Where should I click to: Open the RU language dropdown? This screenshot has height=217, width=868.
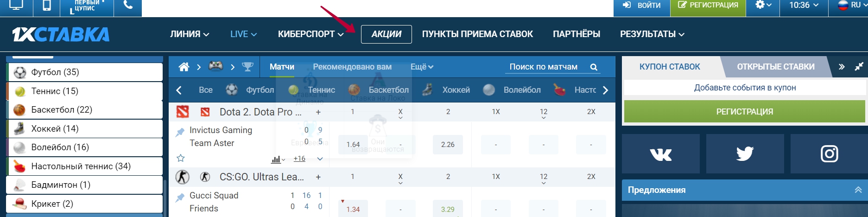(852, 5)
